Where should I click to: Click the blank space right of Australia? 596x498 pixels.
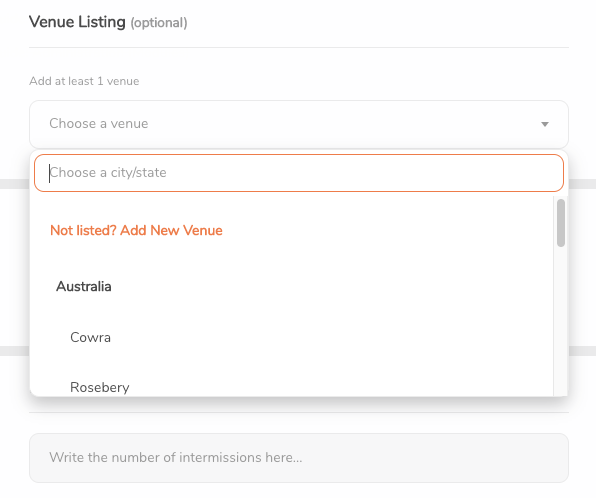point(331,286)
